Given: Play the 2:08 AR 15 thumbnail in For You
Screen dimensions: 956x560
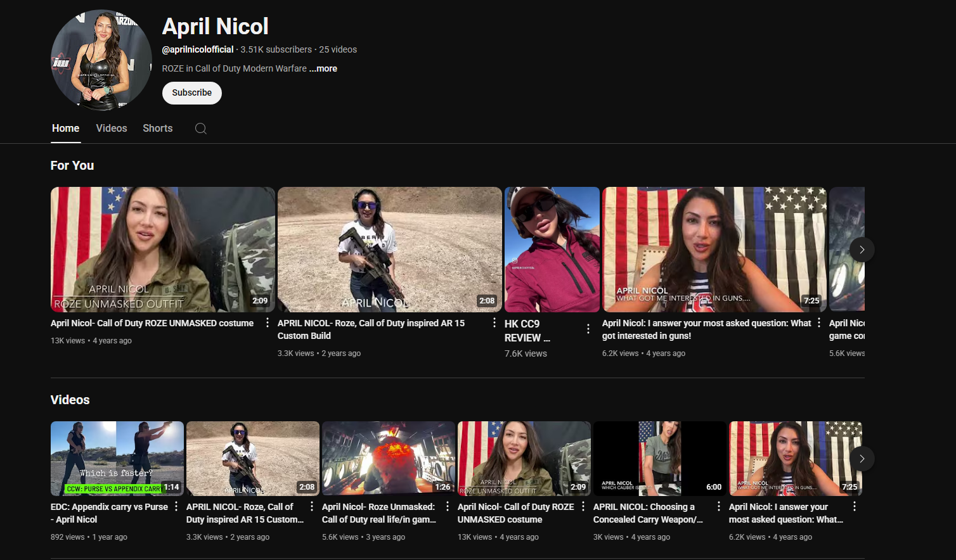Looking at the screenshot, I should pyautogui.click(x=390, y=250).
